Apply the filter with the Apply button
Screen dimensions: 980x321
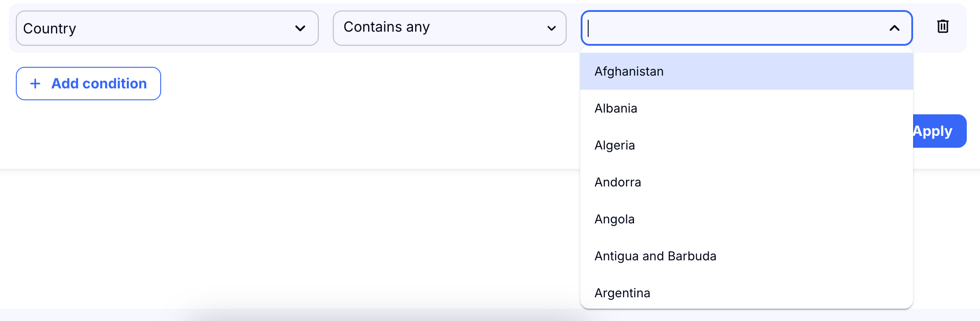point(938,131)
